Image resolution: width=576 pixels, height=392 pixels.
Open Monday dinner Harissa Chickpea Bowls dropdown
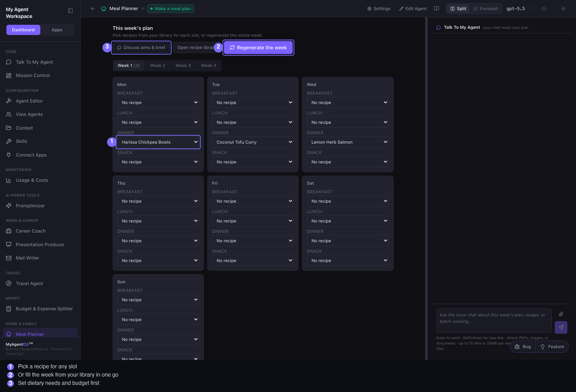(x=158, y=142)
